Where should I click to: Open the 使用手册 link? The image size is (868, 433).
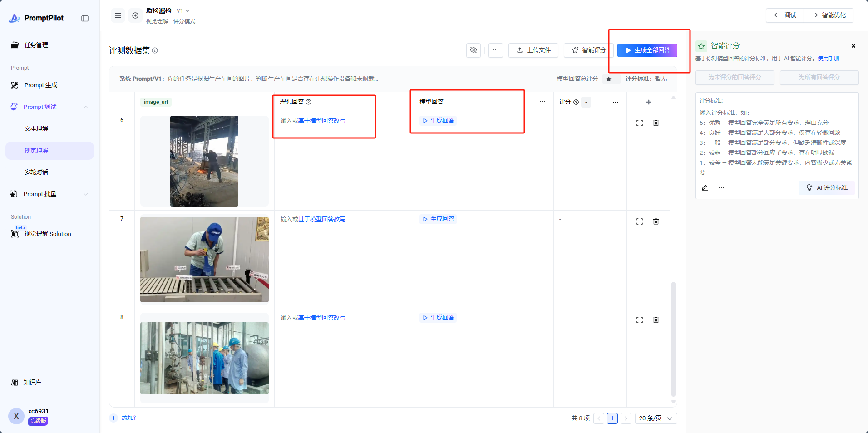coord(828,59)
